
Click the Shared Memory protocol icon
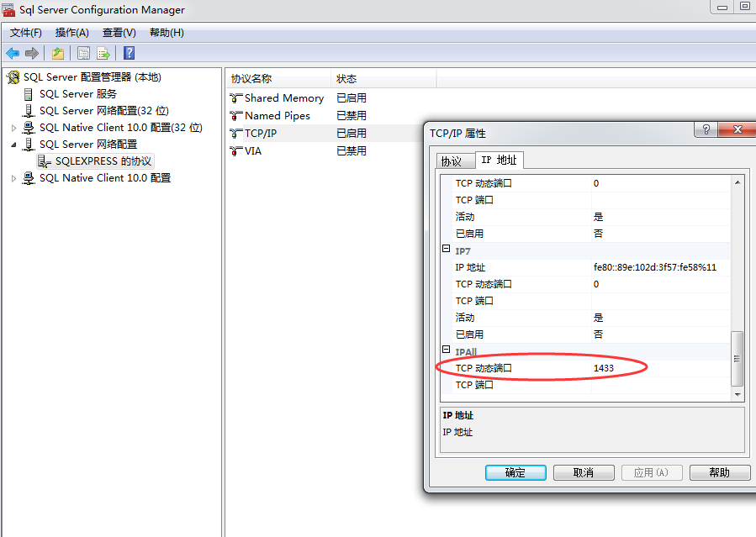tap(236, 98)
